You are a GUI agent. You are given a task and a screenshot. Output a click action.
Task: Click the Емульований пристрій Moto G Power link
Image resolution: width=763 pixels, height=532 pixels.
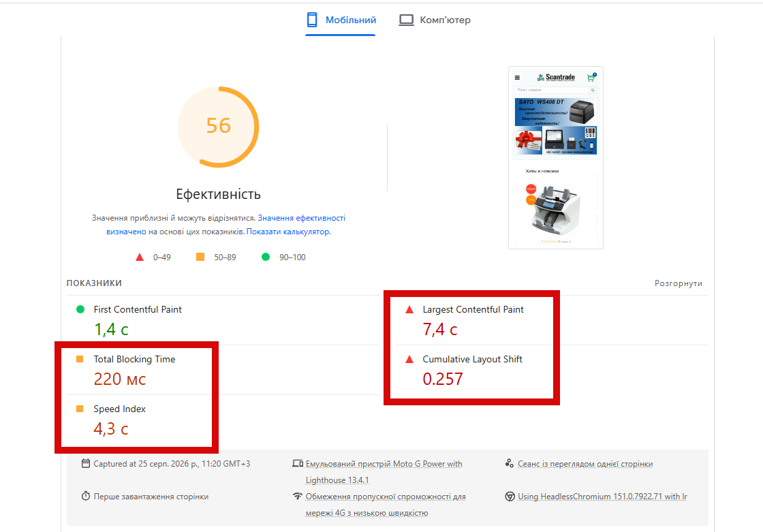[x=384, y=471]
